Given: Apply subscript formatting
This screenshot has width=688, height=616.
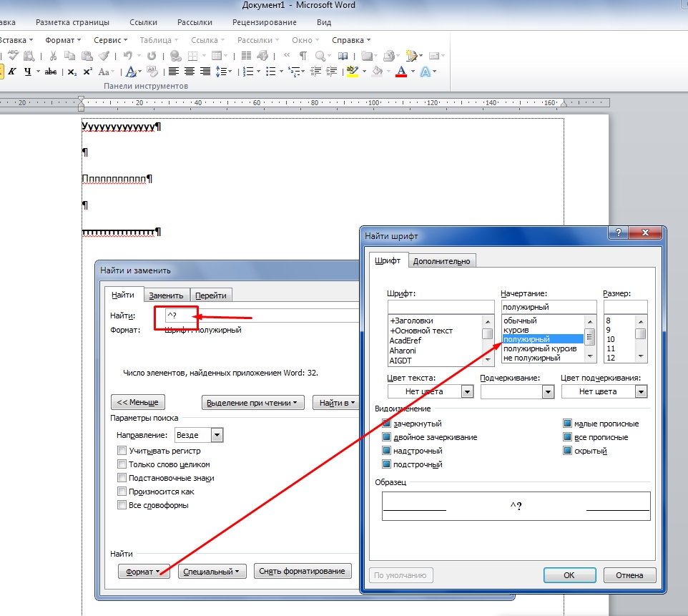Looking at the screenshot, I should [x=72, y=72].
